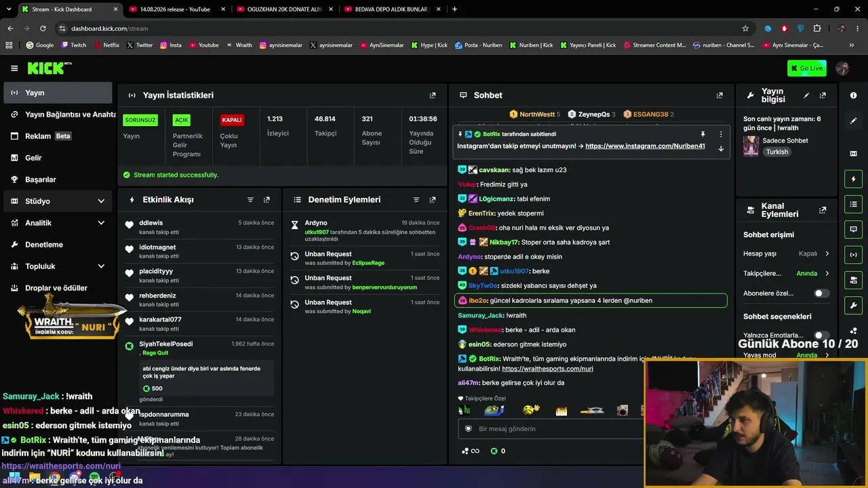Pop out the Denetim Eylemleri panel
Viewport: 868px width, 488px height.
pos(433,200)
